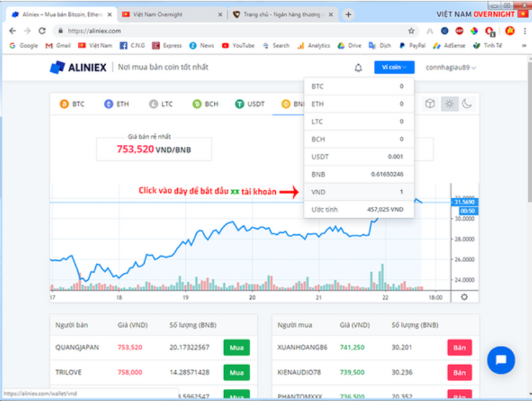Open BTC wallet entry in dropdown
532x401 pixels.
pos(359,86)
